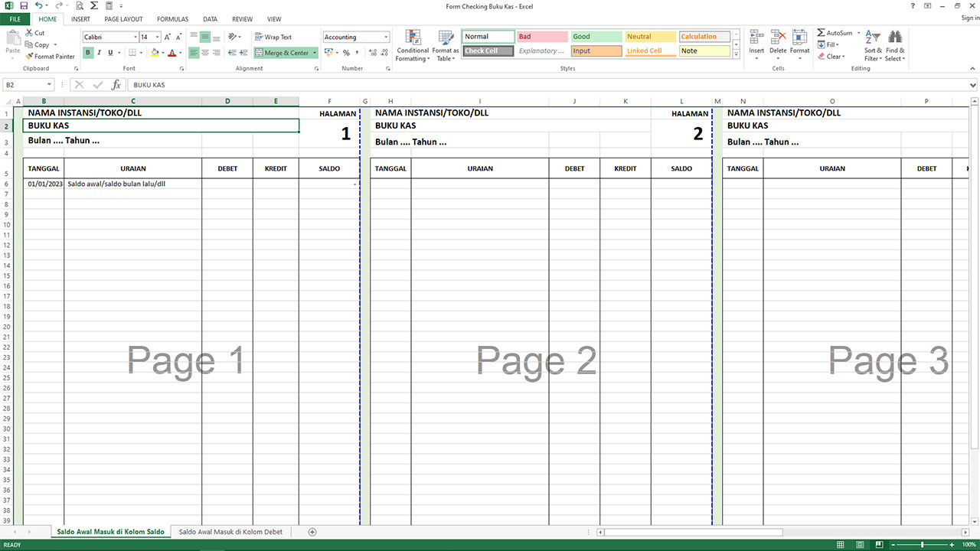Open the Accounting number format dropdown

(386, 37)
